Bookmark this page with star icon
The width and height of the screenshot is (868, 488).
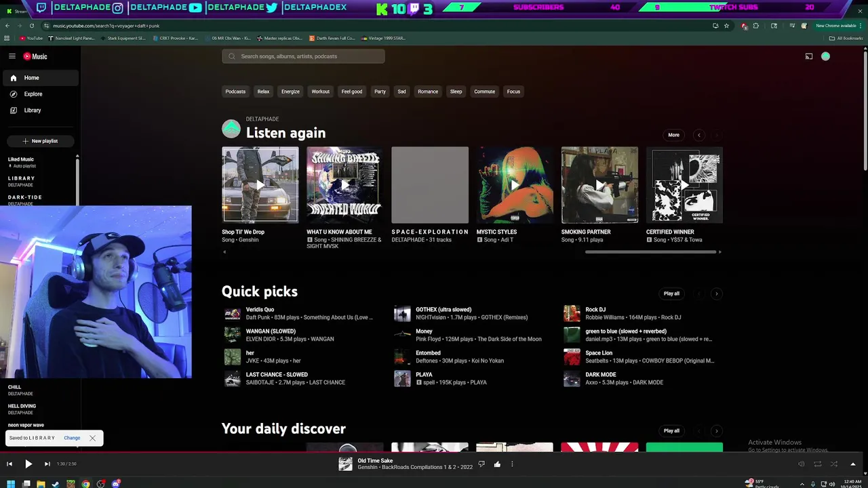coord(726,26)
